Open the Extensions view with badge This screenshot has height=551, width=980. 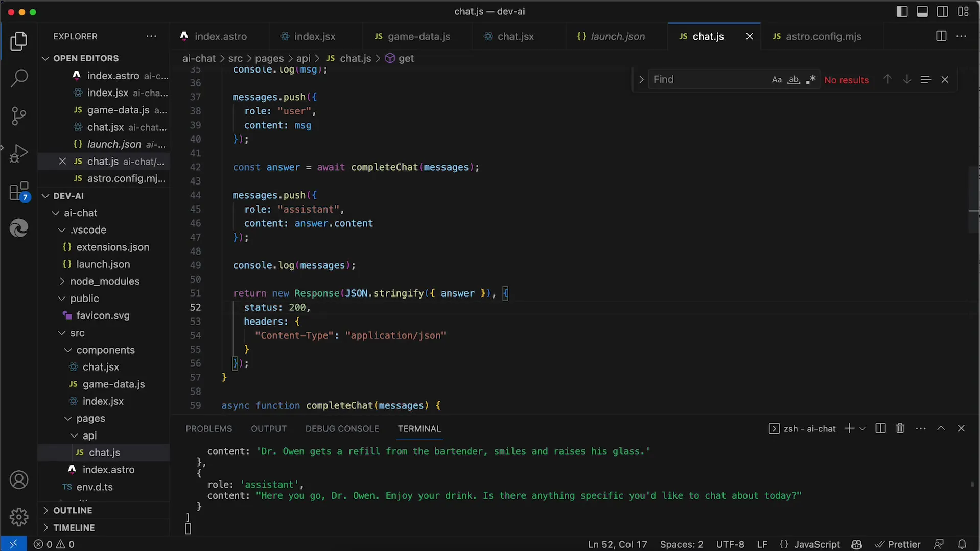19,192
